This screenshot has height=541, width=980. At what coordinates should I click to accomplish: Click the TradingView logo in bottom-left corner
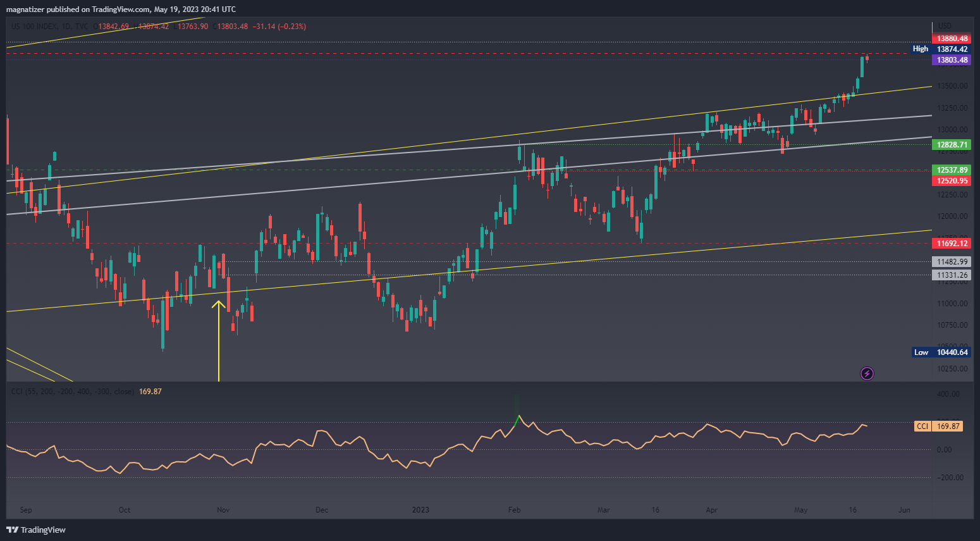pos(36,530)
